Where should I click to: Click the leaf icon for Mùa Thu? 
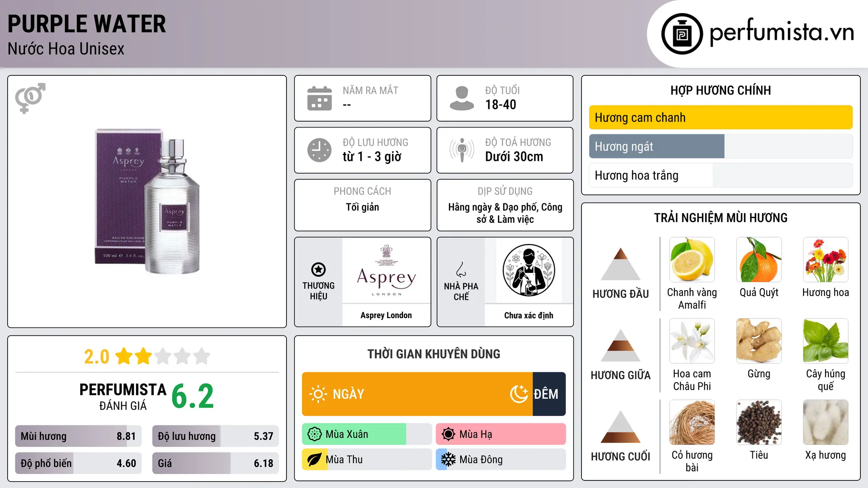314,460
